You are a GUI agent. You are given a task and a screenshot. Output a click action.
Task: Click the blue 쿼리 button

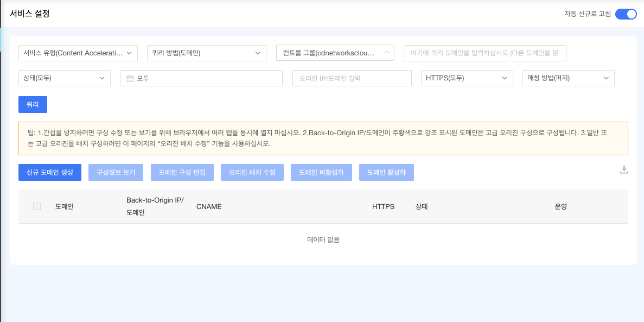click(33, 105)
